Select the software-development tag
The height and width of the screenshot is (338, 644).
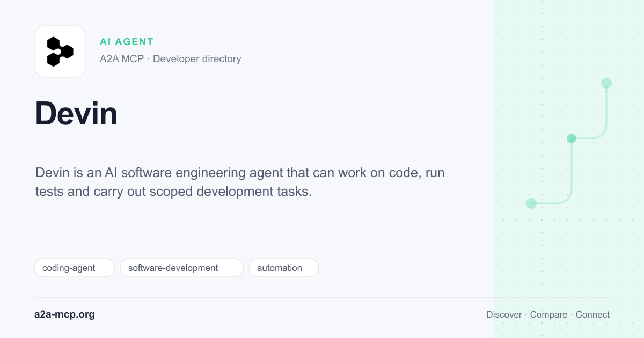(x=182, y=268)
